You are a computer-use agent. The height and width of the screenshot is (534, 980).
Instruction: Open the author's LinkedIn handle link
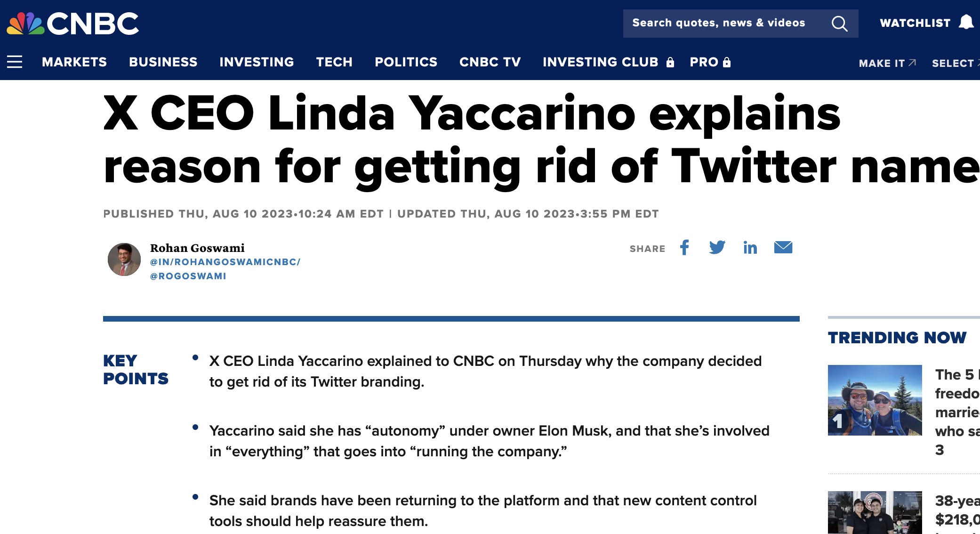(225, 262)
